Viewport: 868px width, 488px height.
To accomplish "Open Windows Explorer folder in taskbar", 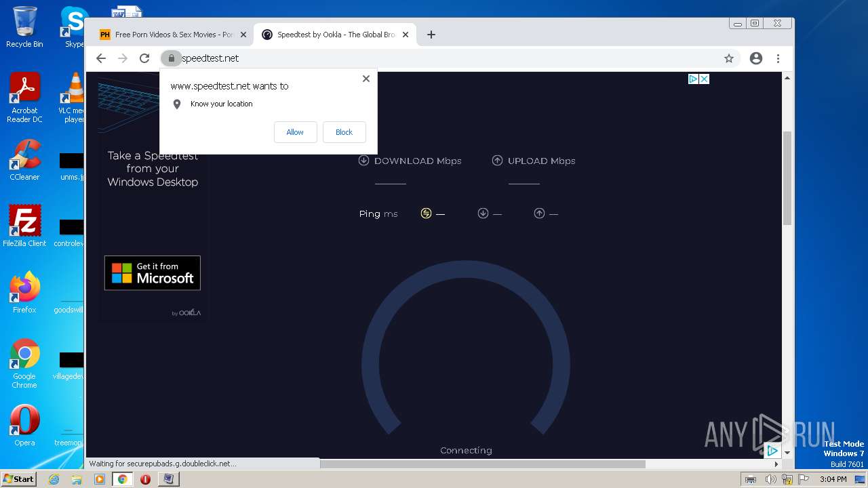I will point(77,479).
